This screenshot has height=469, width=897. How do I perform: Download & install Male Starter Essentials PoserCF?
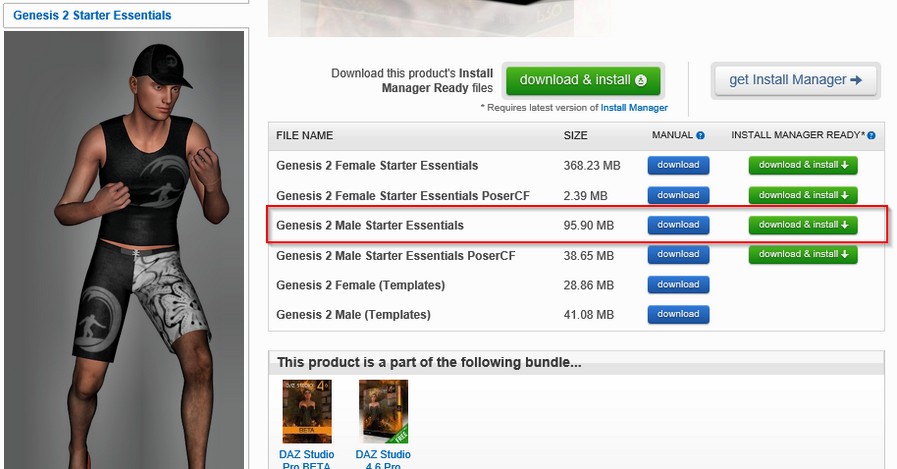click(x=803, y=255)
